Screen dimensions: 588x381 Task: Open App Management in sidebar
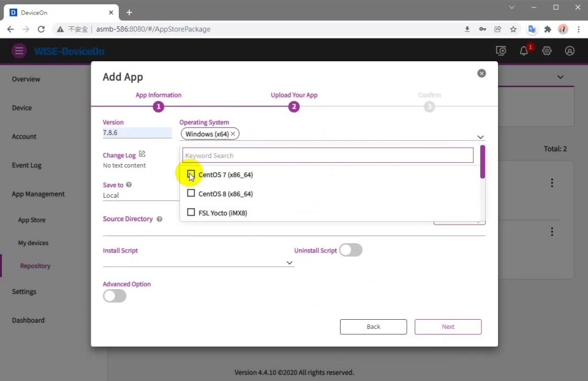click(x=38, y=194)
